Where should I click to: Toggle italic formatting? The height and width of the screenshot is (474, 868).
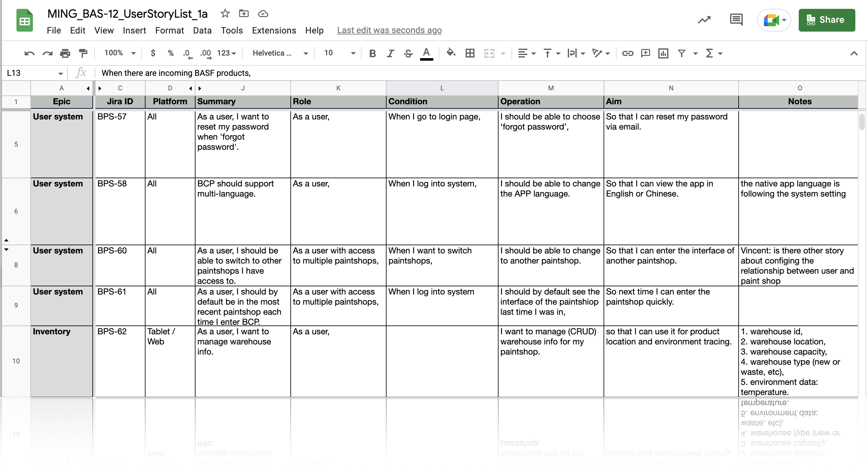click(x=390, y=53)
